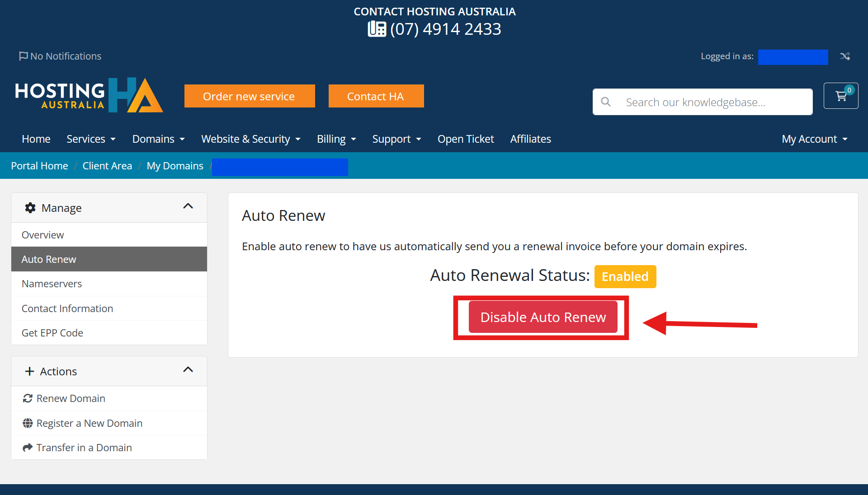Follow the My Domains breadcrumb link
868x495 pixels.
[x=175, y=166]
